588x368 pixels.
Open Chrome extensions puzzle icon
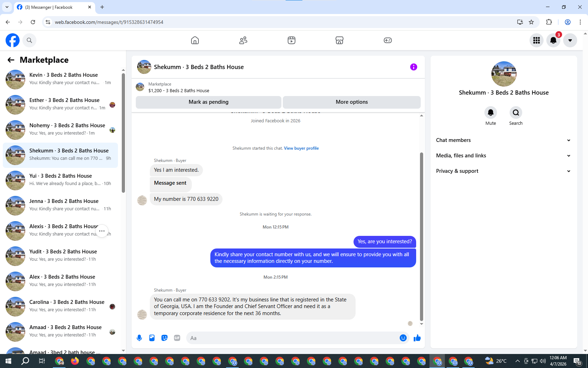[x=549, y=22]
